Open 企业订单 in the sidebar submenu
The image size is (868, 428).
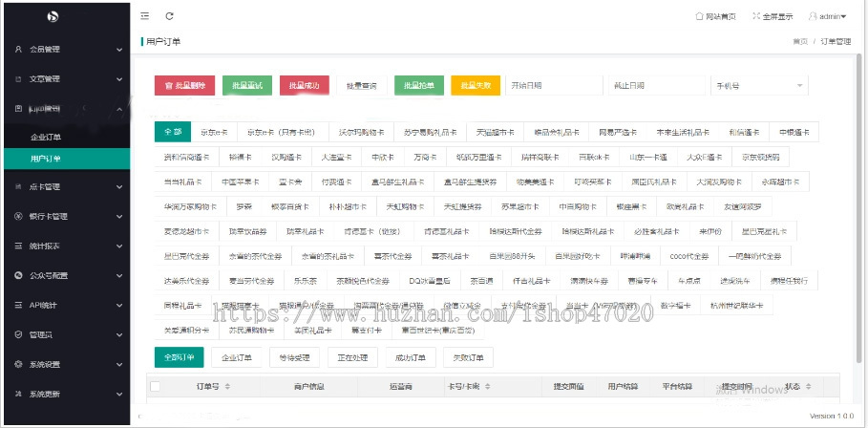click(x=67, y=137)
